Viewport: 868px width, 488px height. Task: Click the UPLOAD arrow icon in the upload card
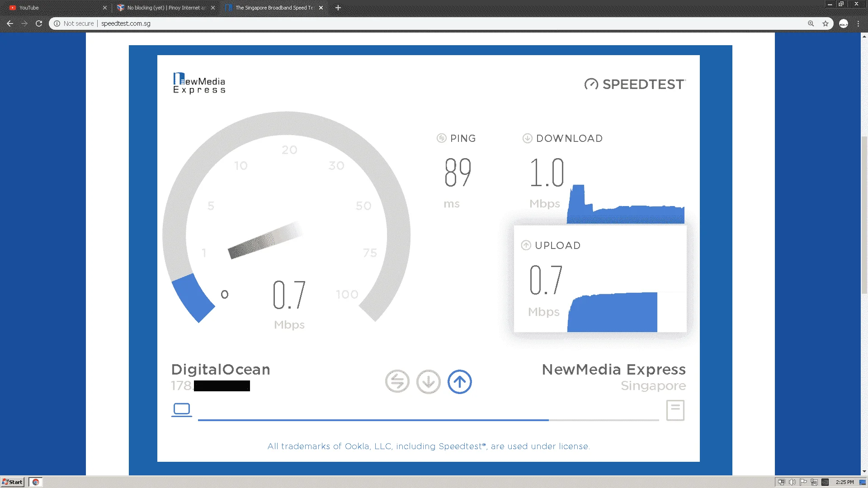coord(526,245)
